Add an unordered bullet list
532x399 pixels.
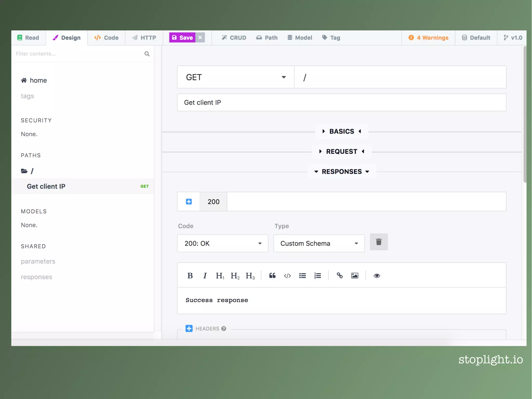[302, 276]
